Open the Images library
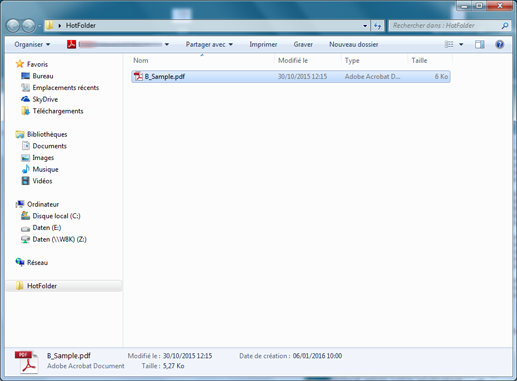This screenshot has width=517, height=381. [43, 158]
